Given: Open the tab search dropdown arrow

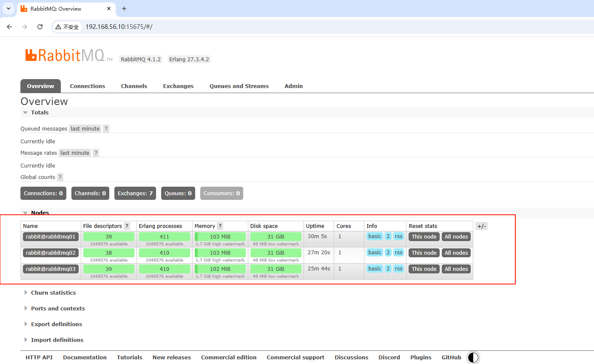Looking at the screenshot, I should click(8, 9).
